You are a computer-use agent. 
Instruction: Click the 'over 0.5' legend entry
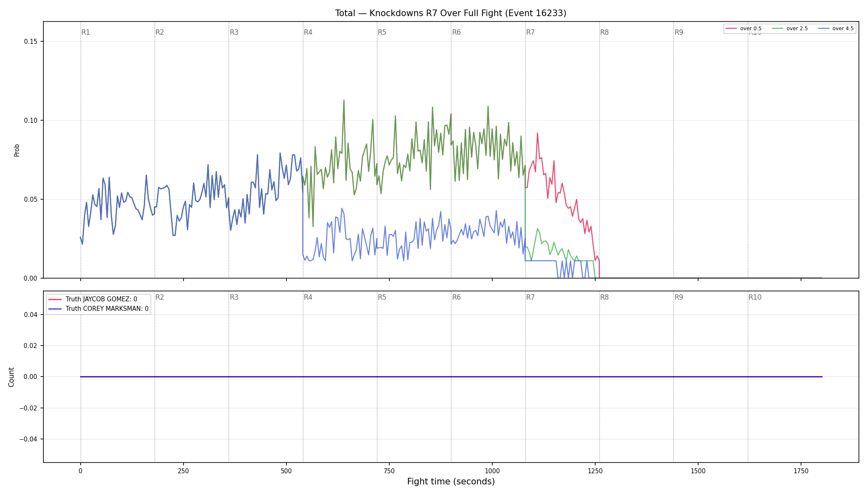[744, 29]
